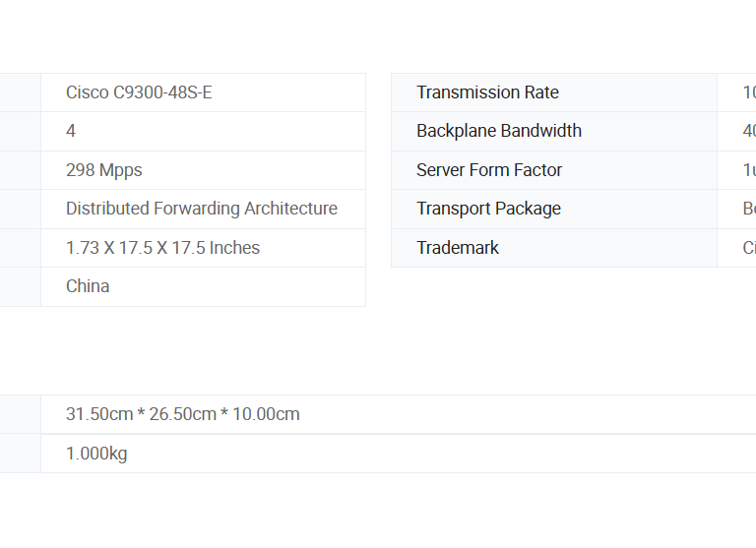Select the cut-off value beside Backplane Bandwidth
The height and width of the screenshot is (548, 756).
click(748, 131)
